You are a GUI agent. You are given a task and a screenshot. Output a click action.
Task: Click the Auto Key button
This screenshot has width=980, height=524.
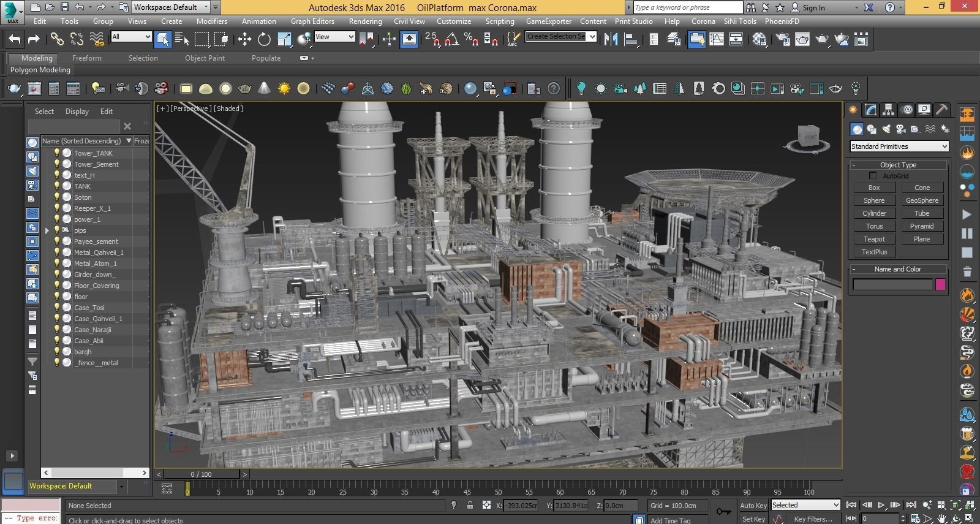pyautogui.click(x=753, y=506)
